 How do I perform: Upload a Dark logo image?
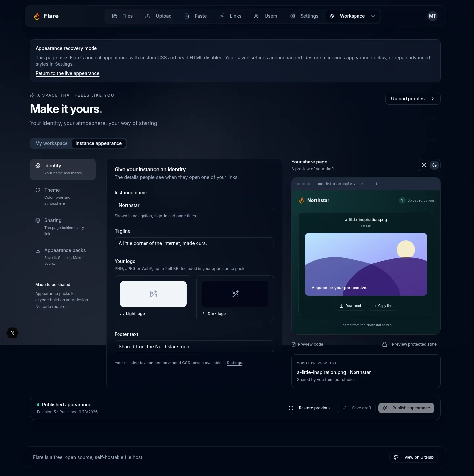[x=235, y=299]
